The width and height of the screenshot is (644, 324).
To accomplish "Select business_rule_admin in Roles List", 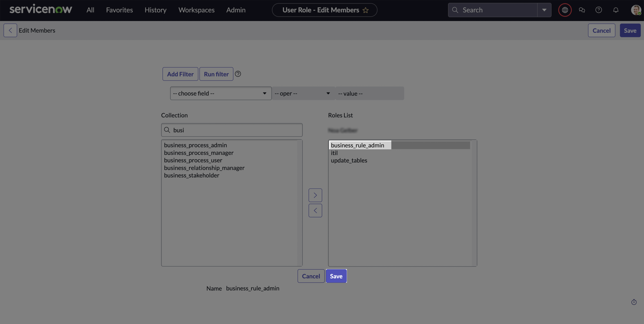I will pyautogui.click(x=400, y=145).
